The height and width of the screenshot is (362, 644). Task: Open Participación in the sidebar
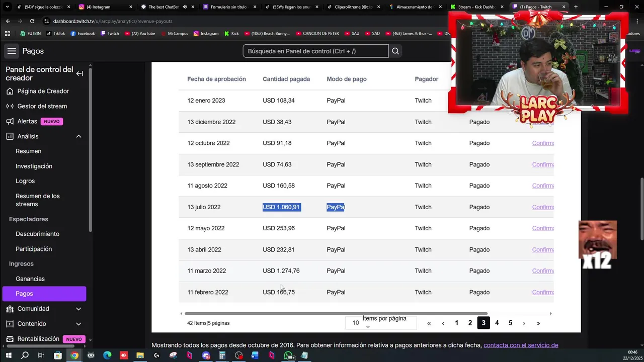tap(34, 249)
